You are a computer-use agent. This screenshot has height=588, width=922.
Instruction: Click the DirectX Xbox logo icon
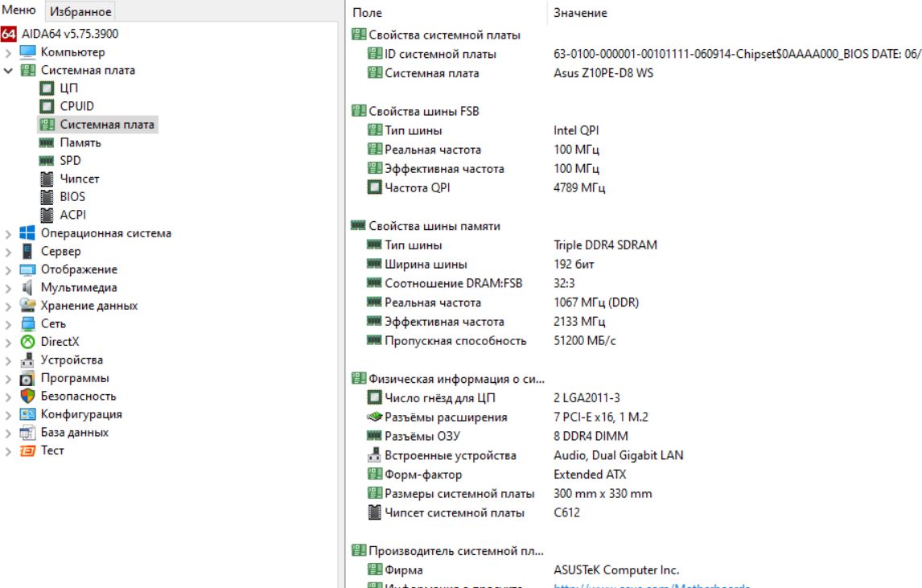tap(27, 342)
